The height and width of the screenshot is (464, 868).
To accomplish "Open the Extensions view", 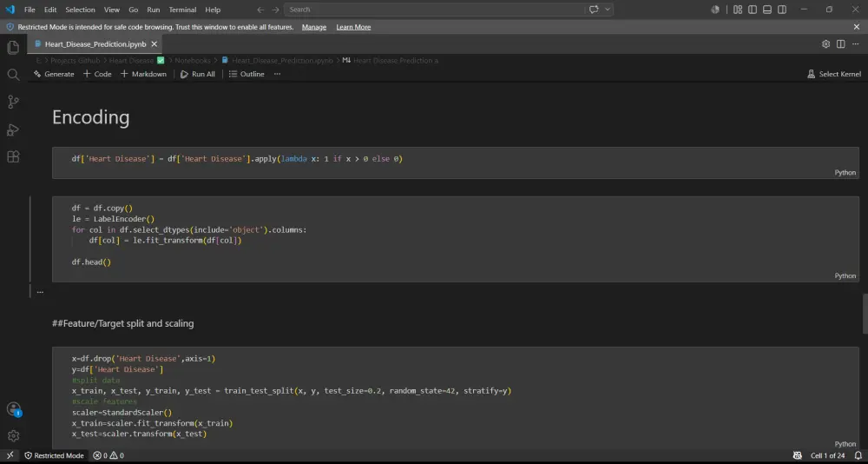I will (13, 157).
